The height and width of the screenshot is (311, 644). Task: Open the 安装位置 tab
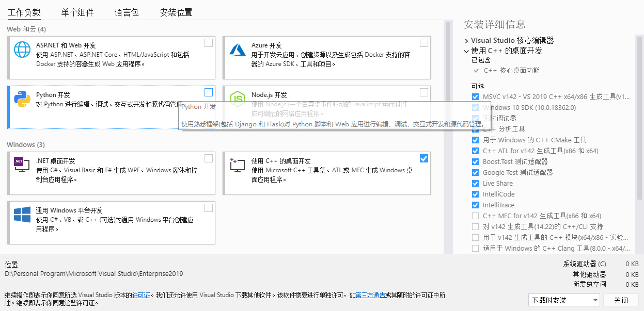pyautogui.click(x=176, y=12)
